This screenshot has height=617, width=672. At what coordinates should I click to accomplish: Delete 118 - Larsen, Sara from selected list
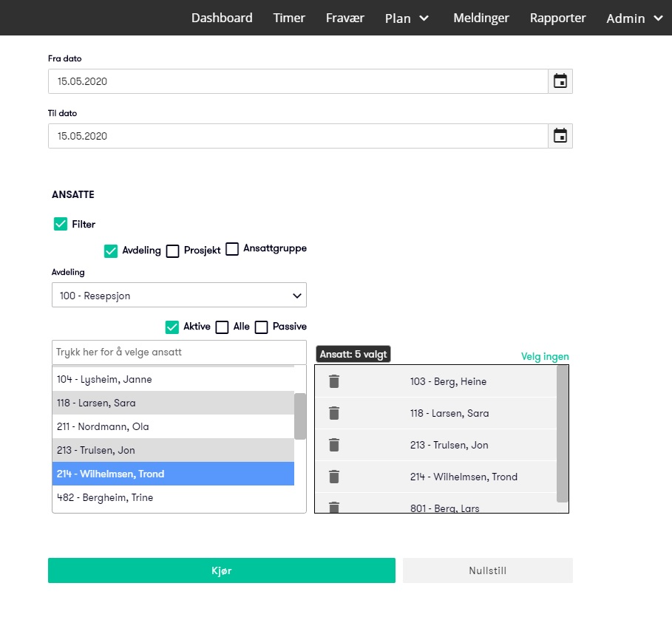(x=334, y=413)
